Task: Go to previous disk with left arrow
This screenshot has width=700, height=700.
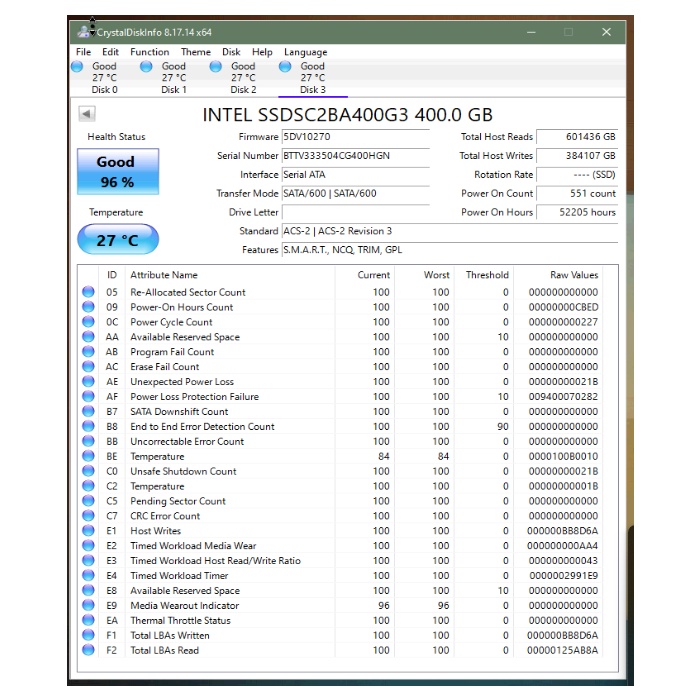Action: (x=83, y=113)
